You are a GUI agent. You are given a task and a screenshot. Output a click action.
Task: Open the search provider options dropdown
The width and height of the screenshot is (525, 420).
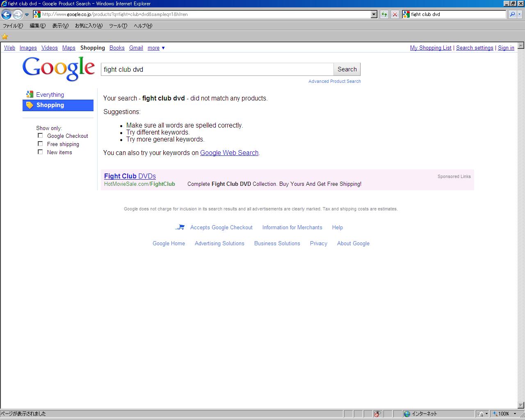[x=520, y=14]
